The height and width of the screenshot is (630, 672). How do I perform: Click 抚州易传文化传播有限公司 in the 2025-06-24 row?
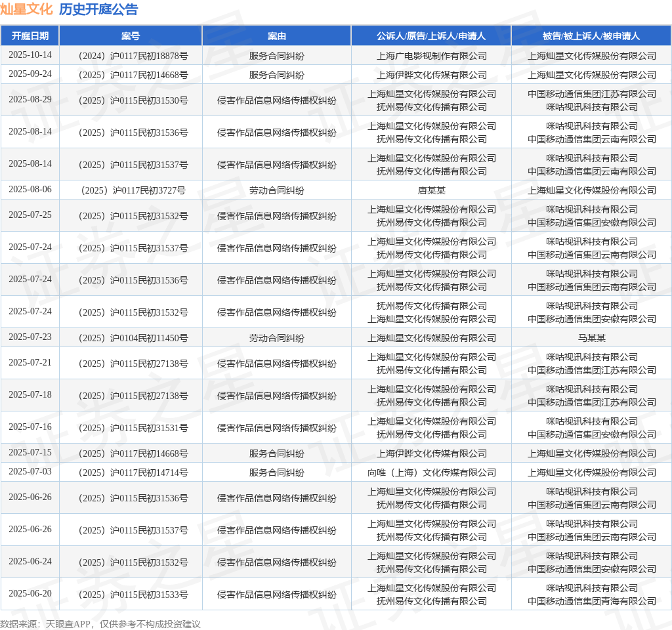click(x=432, y=569)
